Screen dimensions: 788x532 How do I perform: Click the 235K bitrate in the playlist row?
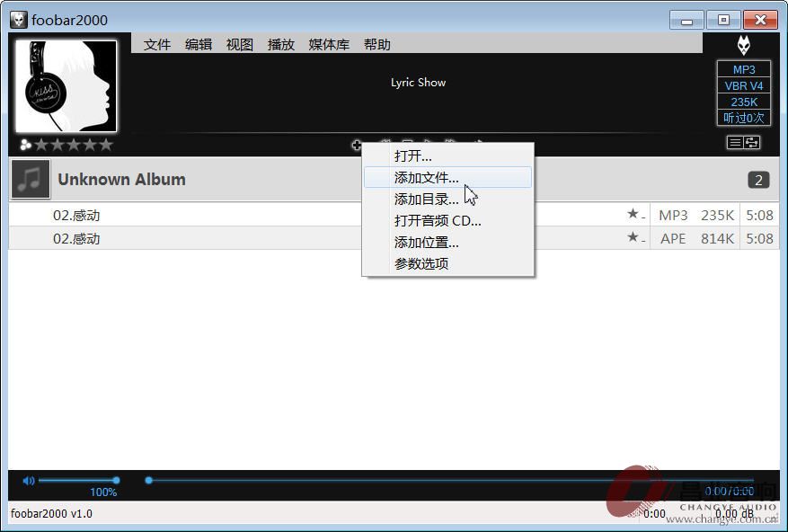click(717, 215)
